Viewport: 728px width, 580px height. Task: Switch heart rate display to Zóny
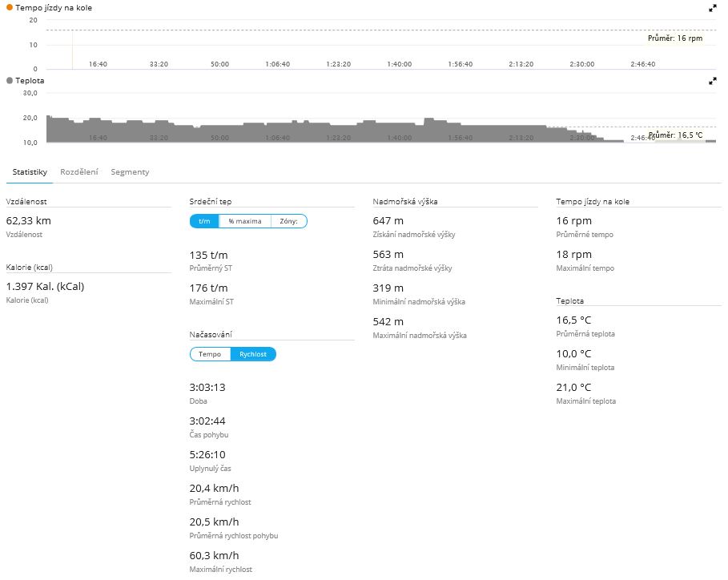click(288, 222)
